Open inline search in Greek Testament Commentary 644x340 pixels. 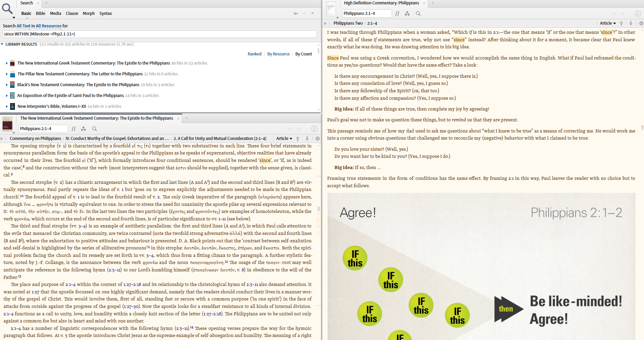[95, 129]
